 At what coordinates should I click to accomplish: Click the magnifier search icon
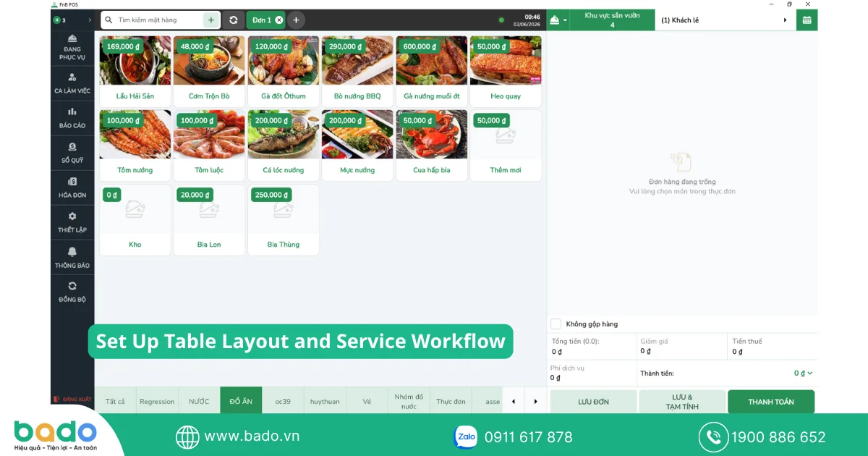109,20
